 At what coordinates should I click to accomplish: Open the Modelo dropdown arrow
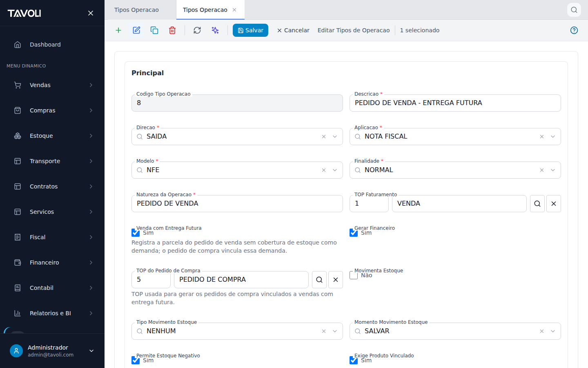(335, 170)
